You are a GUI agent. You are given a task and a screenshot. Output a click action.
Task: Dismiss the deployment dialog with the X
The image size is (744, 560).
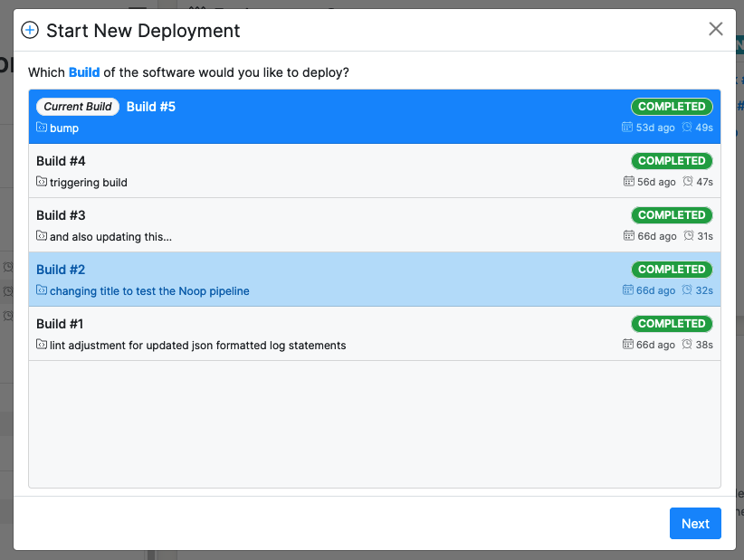(716, 29)
